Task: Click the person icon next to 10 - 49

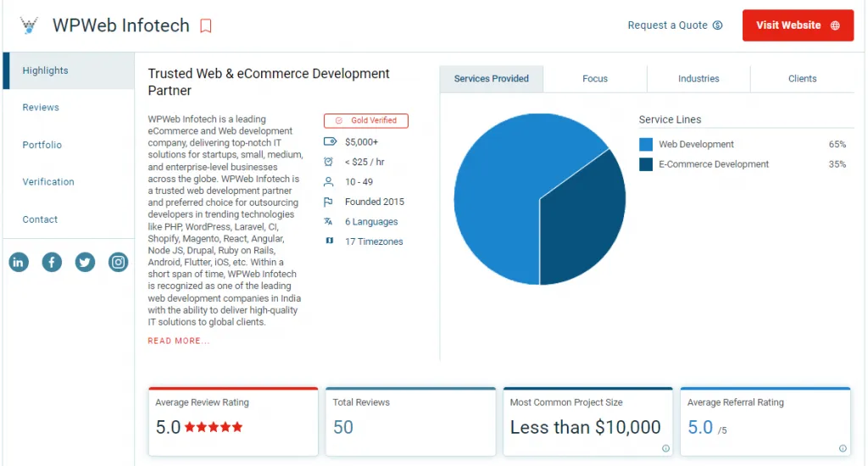Action: [328, 181]
